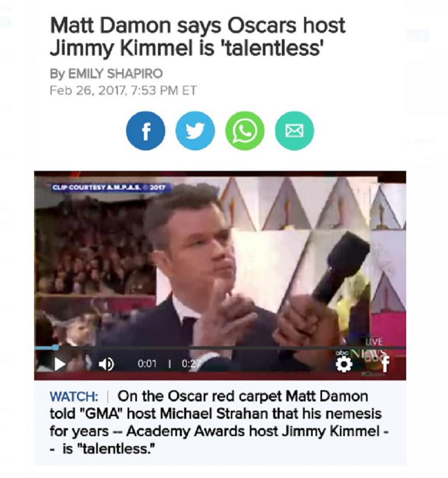Play the Matt Damon video
The width and height of the screenshot is (448, 478).
click(x=60, y=364)
